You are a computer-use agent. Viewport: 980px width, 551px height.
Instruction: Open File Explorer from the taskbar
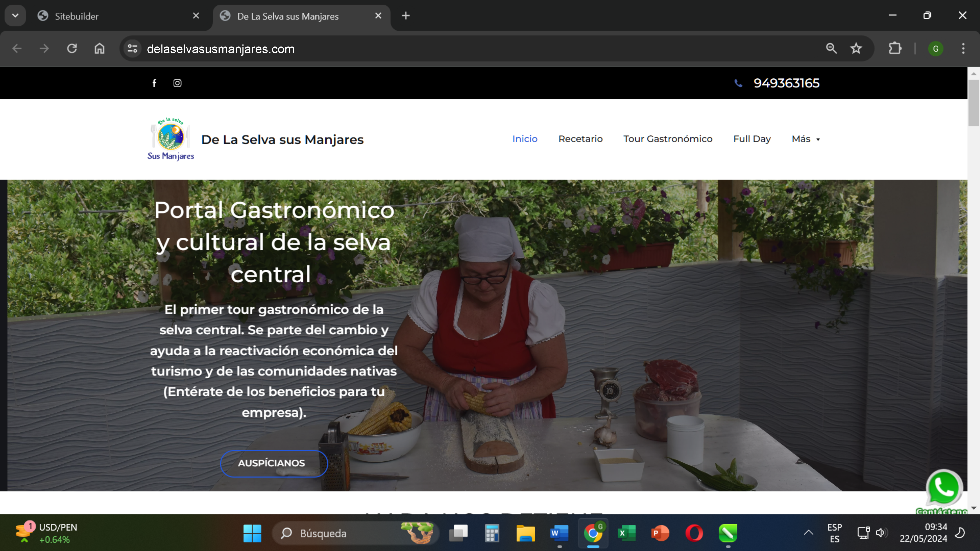525,533
